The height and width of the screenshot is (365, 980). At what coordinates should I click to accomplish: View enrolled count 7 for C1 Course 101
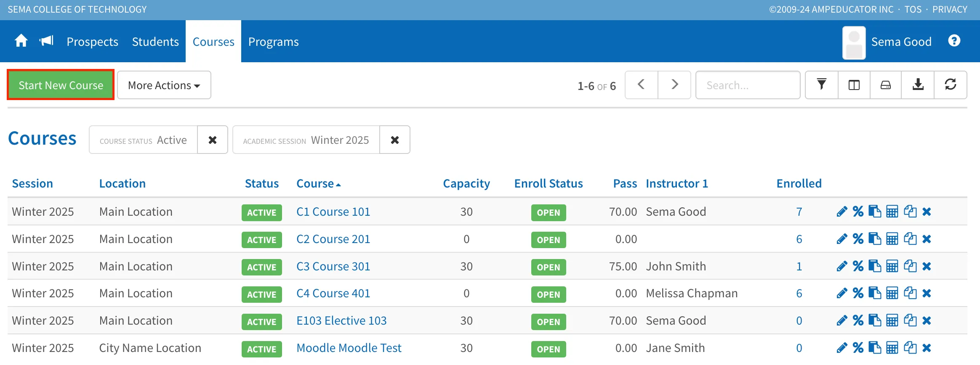pyautogui.click(x=799, y=212)
